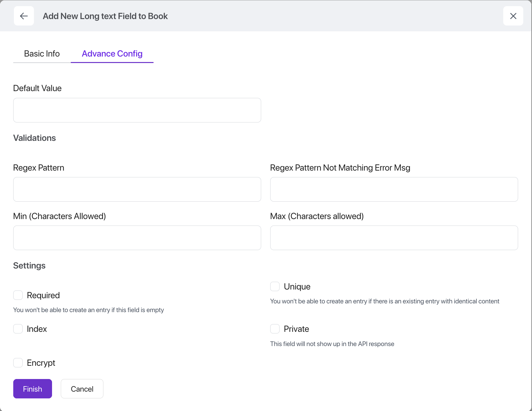Screen dimensions: 532x411
Task: Toggle the Private checkbox
Action: (275, 329)
